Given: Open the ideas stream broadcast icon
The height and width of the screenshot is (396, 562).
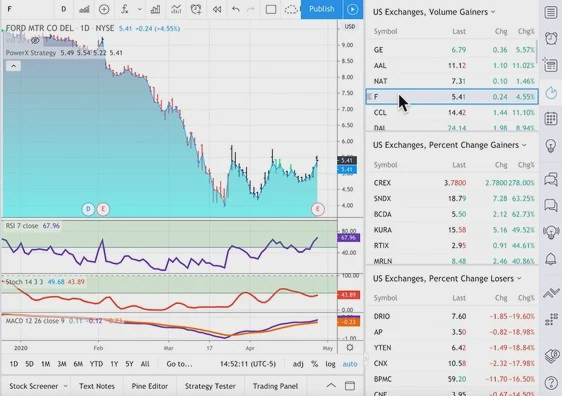Looking at the screenshot, I should [551, 232].
